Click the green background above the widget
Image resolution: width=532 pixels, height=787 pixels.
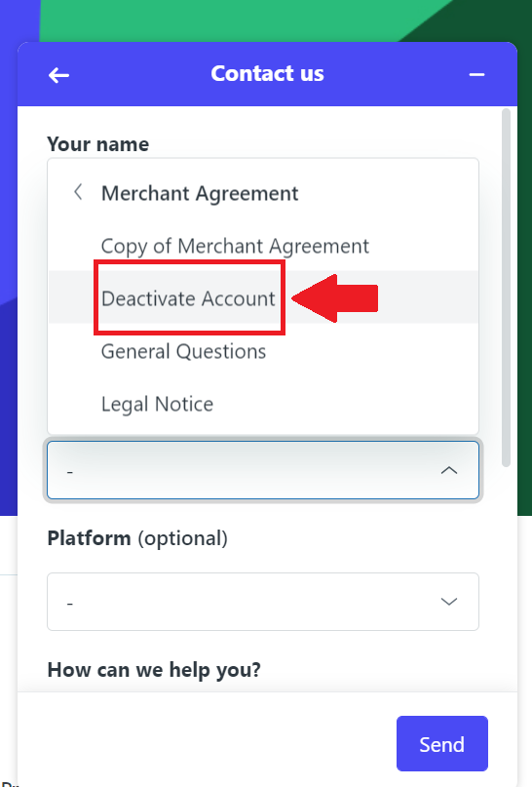pyautogui.click(x=226, y=20)
